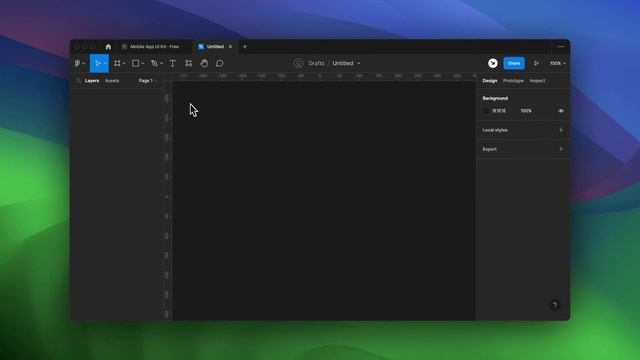Open the Prototype tab

pos(513,81)
